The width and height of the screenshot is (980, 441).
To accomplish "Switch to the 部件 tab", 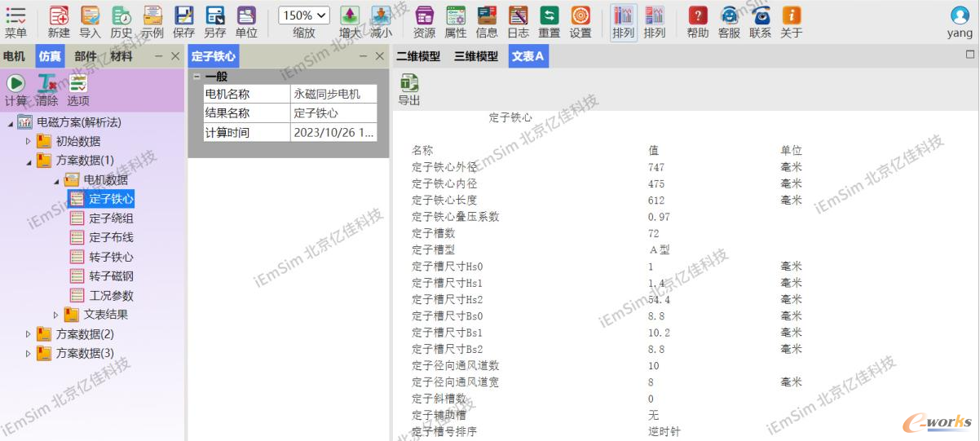I will tap(85, 56).
